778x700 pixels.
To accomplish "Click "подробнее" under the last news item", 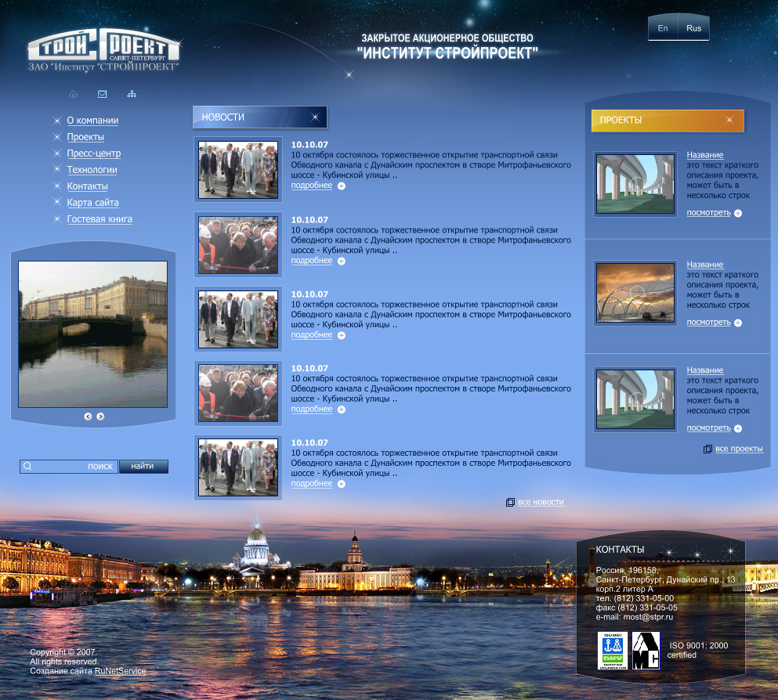I will click(x=312, y=483).
